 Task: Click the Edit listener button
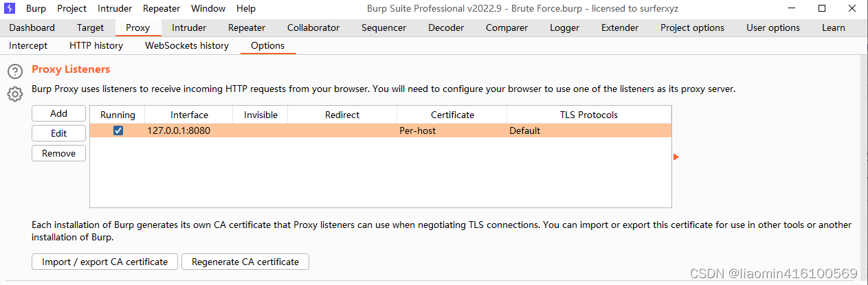[58, 133]
